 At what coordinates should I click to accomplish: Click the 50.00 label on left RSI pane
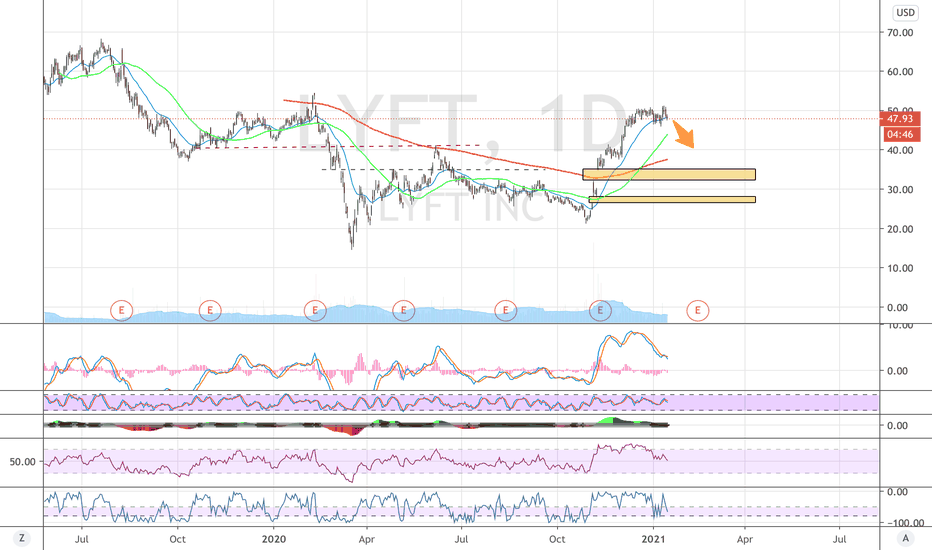[x=23, y=461]
